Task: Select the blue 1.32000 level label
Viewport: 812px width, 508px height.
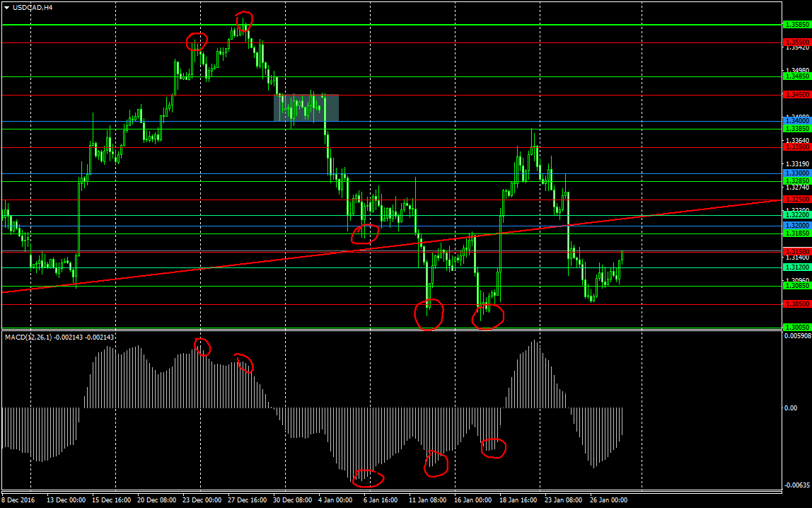Action: pos(797,226)
